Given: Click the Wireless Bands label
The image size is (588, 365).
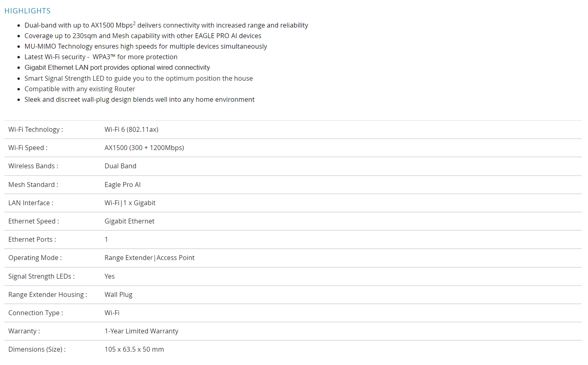Looking at the screenshot, I should point(33,166).
